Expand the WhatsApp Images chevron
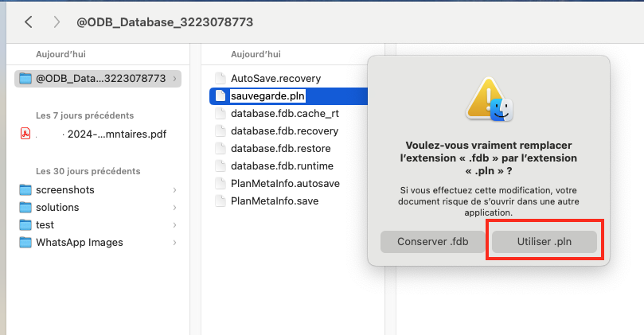644x335 pixels. [174, 243]
